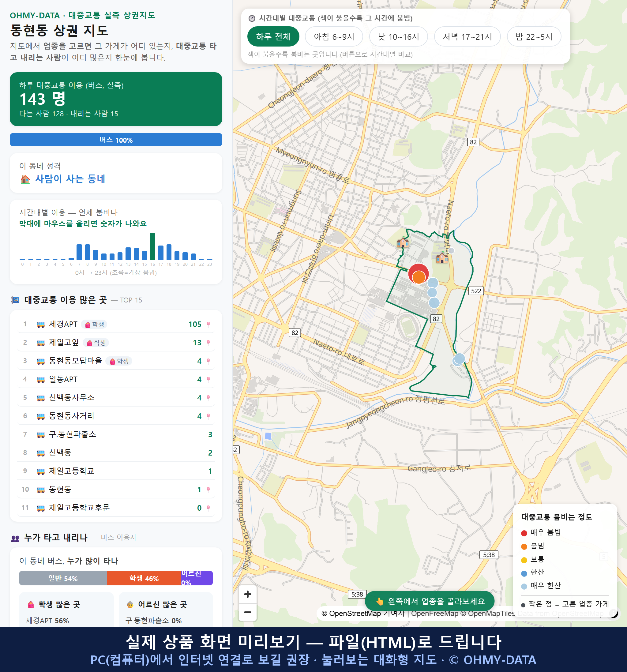This screenshot has width=627, height=672.
Task: Click the house icon at district's northwest corner
Action: click(x=402, y=242)
